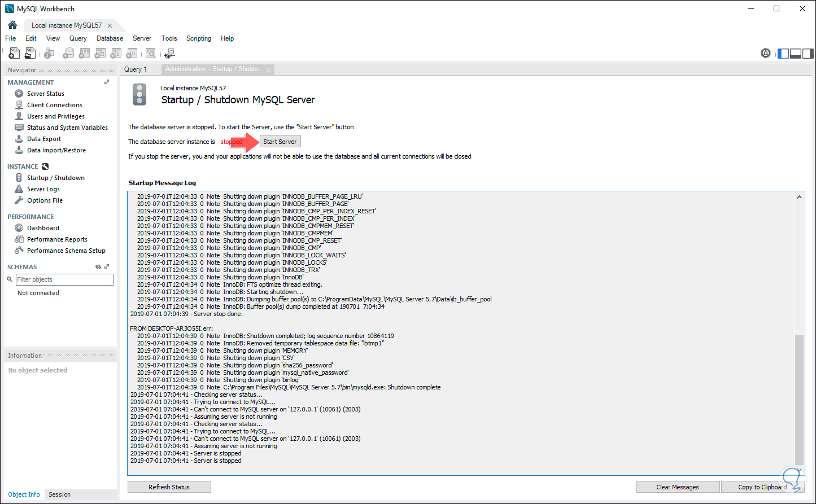The image size is (816, 504).
Task: Create a new SQL tab toolbar icon
Action: [15, 53]
